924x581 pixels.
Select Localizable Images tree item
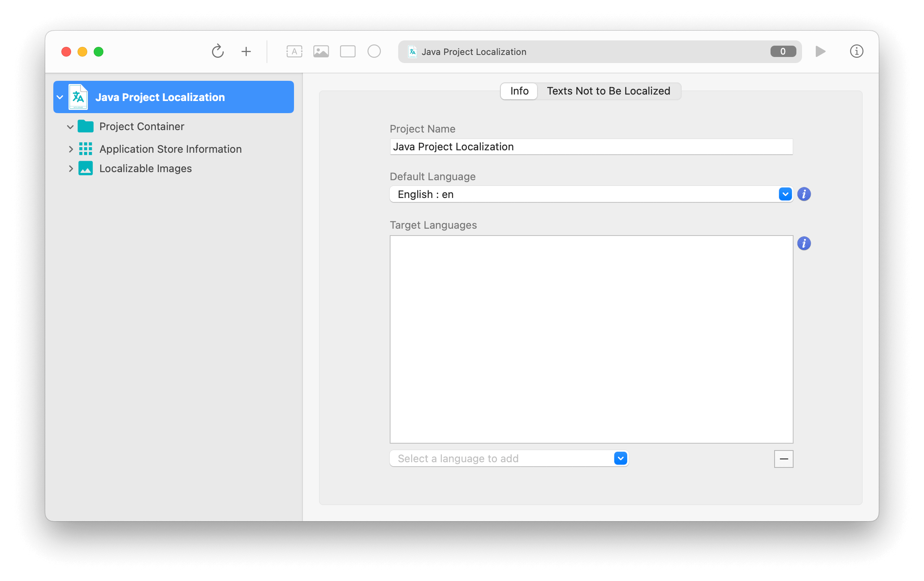pyautogui.click(x=145, y=168)
